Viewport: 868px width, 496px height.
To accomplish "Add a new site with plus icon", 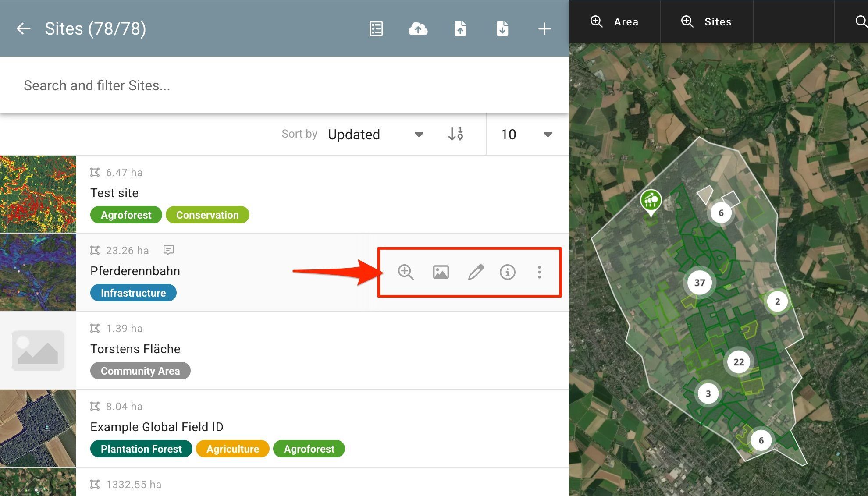I will pos(544,29).
